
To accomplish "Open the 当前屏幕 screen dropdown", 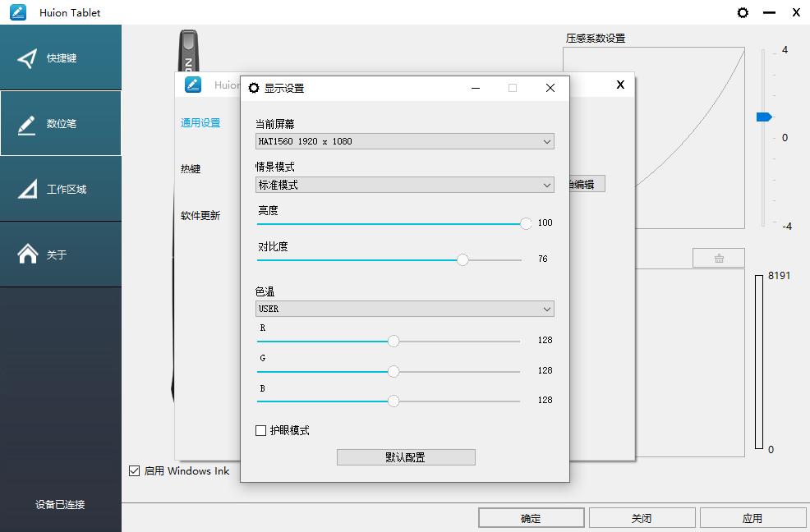I will [404, 141].
